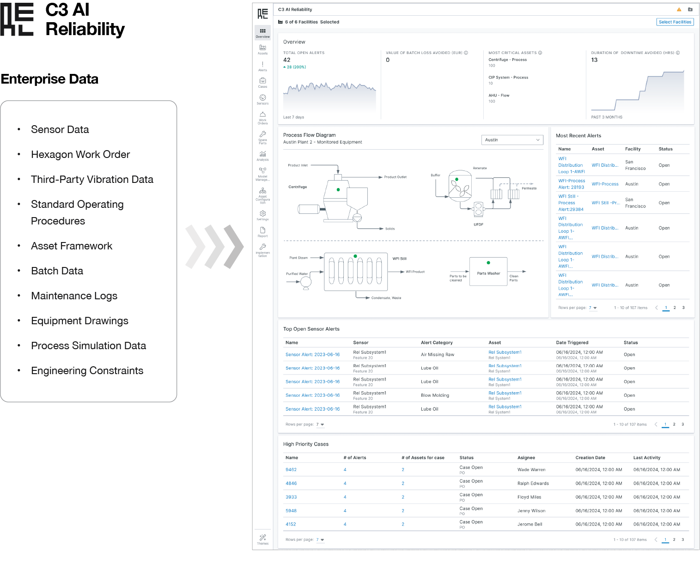Screen dimensions: 700x588
Task: Click Centrifuge - Process under Most Critical Assets
Action: coord(507,60)
